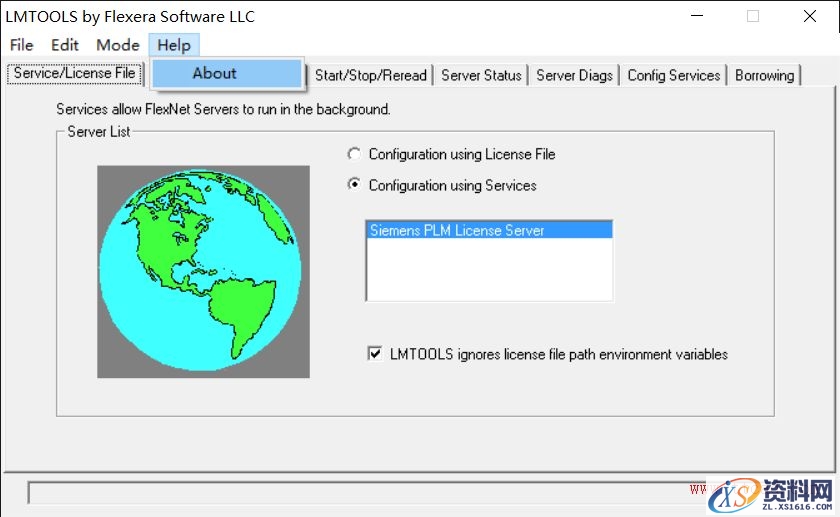Viewport: 840px width, 517px height.
Task: Uncheck LMTOOLS ignores license file path variables
Action: tap(376, 354)
